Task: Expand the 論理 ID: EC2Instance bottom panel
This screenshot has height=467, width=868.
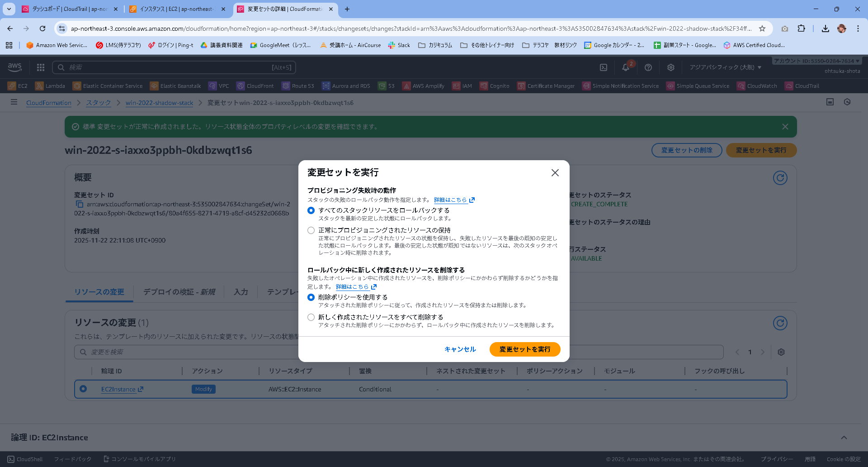Action: click(844, 438)
